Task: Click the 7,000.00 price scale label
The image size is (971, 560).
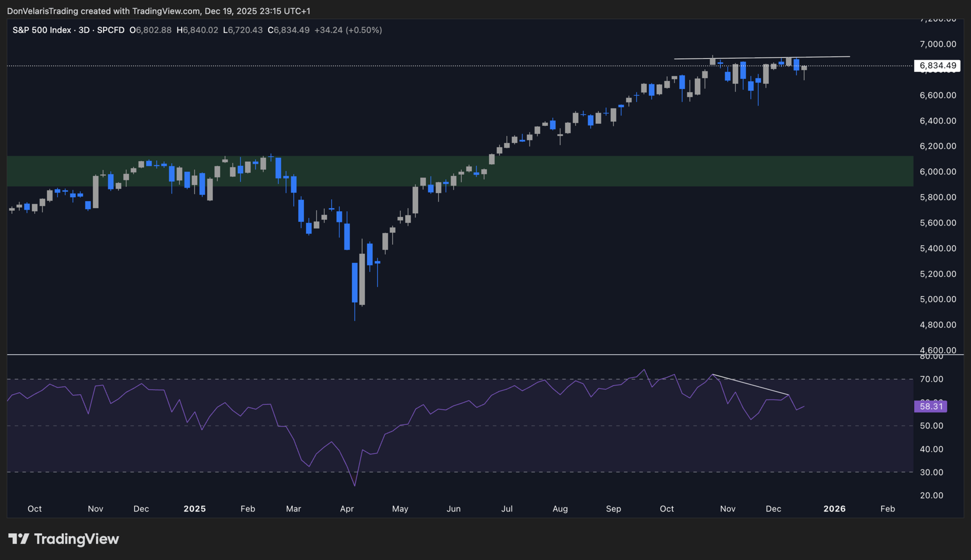Action: click(938, 44)
